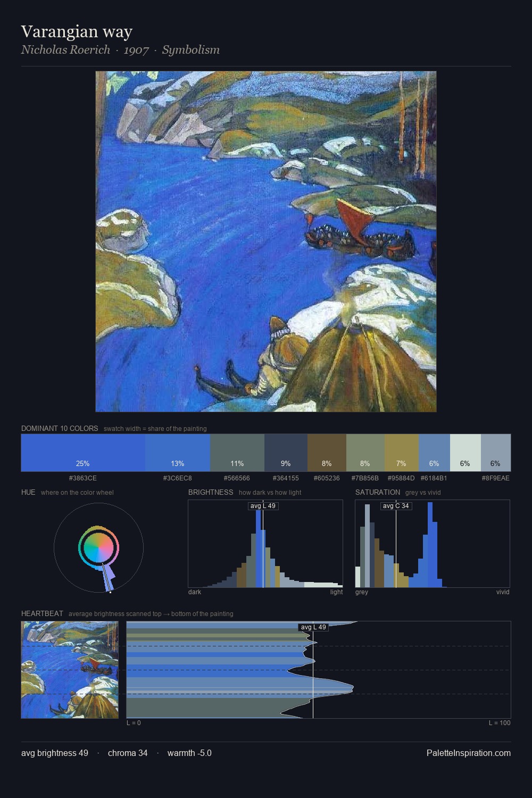Click 'how dark vs how light' caption
This screenshot has height=798, width=532.
(x=270, y=492)
